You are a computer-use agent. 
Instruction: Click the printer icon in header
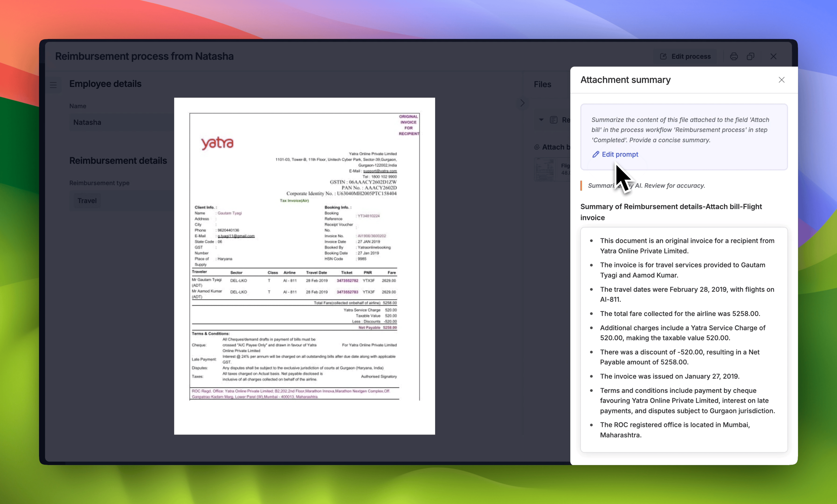[734, 56]
